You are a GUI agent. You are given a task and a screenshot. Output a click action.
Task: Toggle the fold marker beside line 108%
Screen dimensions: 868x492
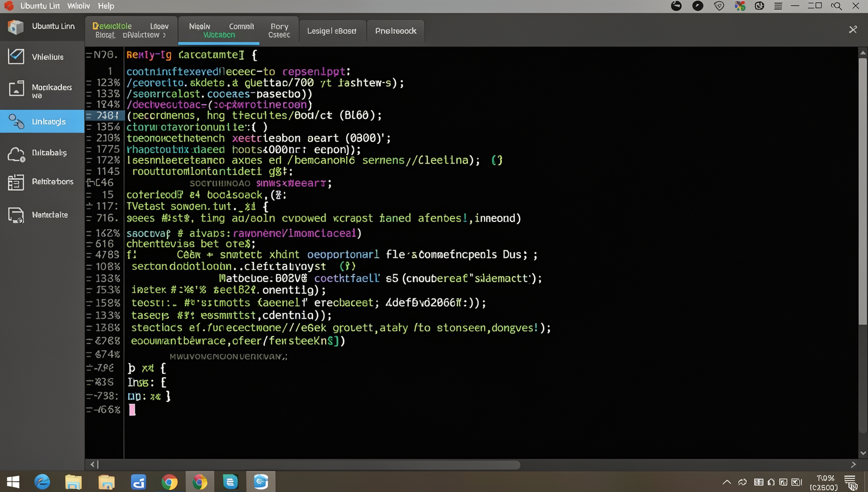[x=89, y=267]
